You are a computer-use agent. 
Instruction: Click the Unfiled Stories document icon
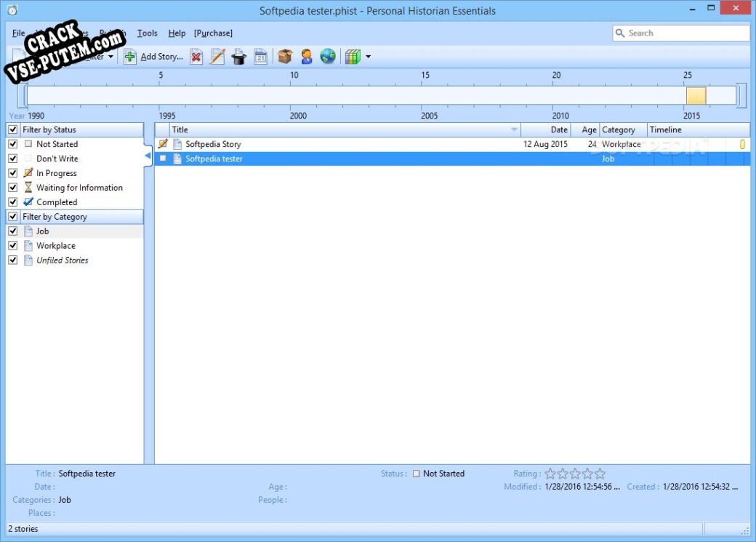(x=28, y=260)
